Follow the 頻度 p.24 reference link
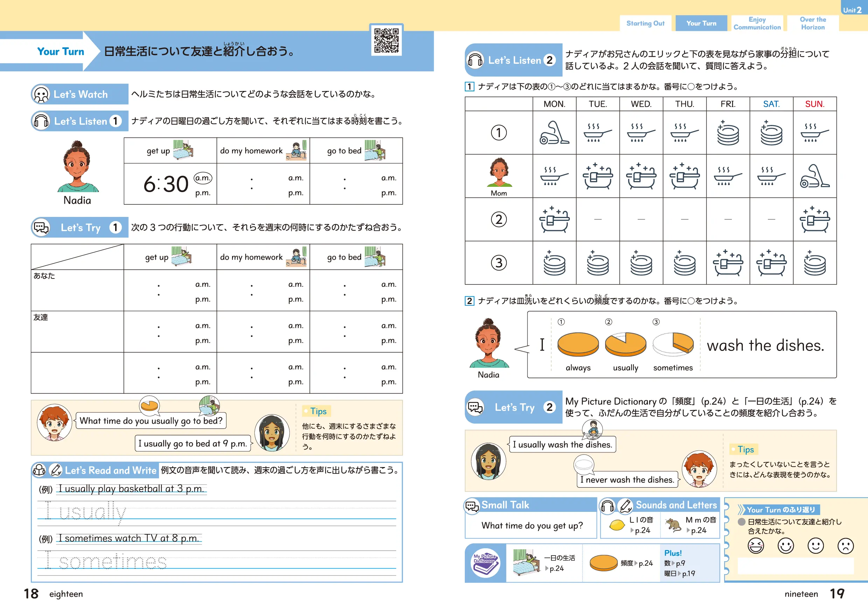This screenshot has width=868, height=614. coord(637,563)
